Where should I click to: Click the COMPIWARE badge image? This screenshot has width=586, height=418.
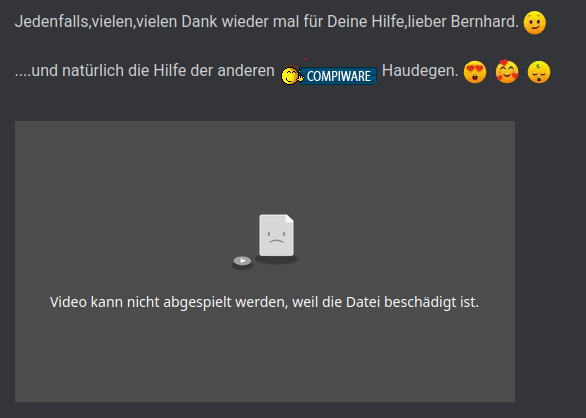[338, 76]
